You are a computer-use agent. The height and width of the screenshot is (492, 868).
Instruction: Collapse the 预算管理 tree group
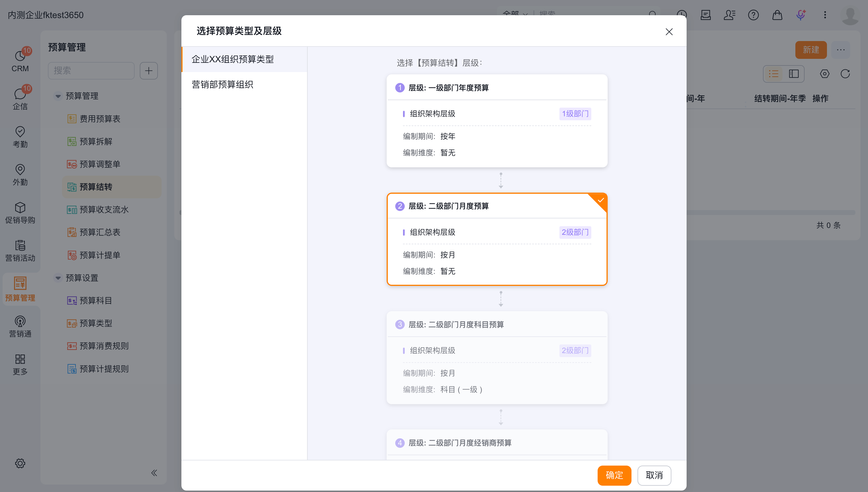pyautogui.click(x=58, y=96)
